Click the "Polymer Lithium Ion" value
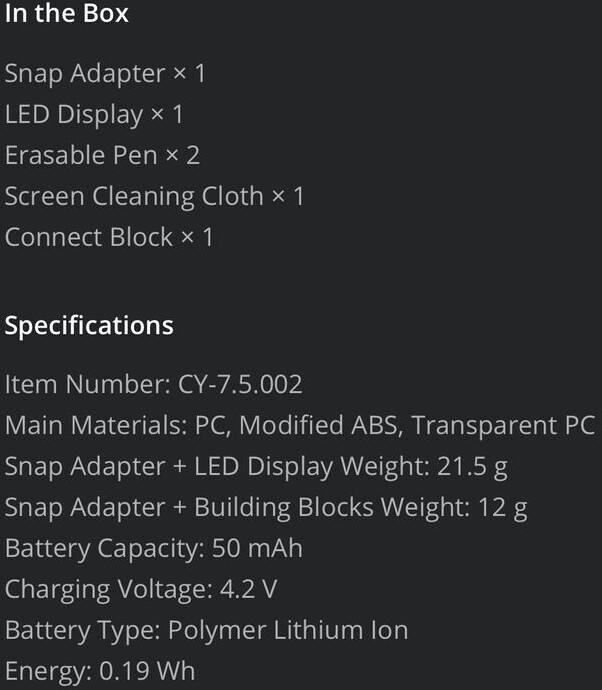The image size is (602, 690). click(288, 631)
